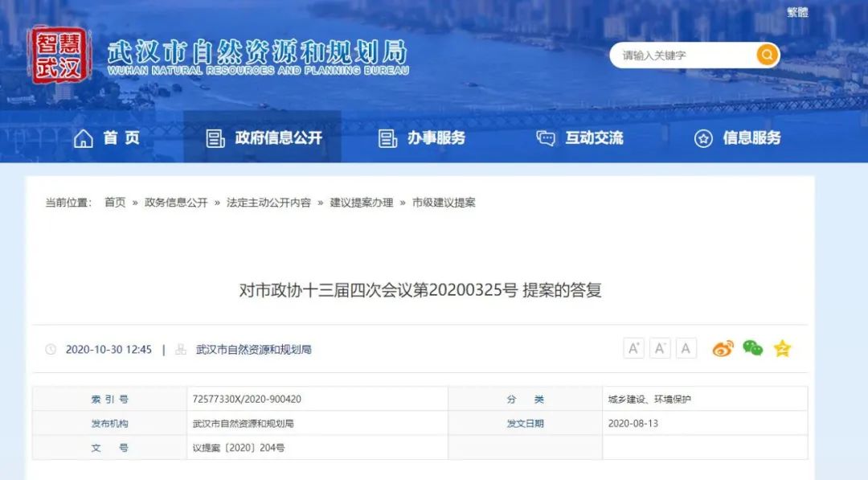
Task: Navigate to 法定主动公开内容 breadcrumb
Action: click(x=268, y=203)
